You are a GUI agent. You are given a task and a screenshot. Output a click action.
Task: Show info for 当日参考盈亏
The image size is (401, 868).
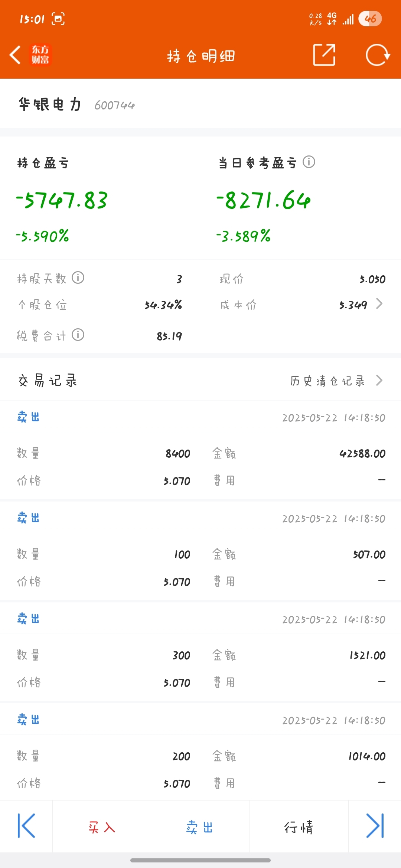coord(309,162)
